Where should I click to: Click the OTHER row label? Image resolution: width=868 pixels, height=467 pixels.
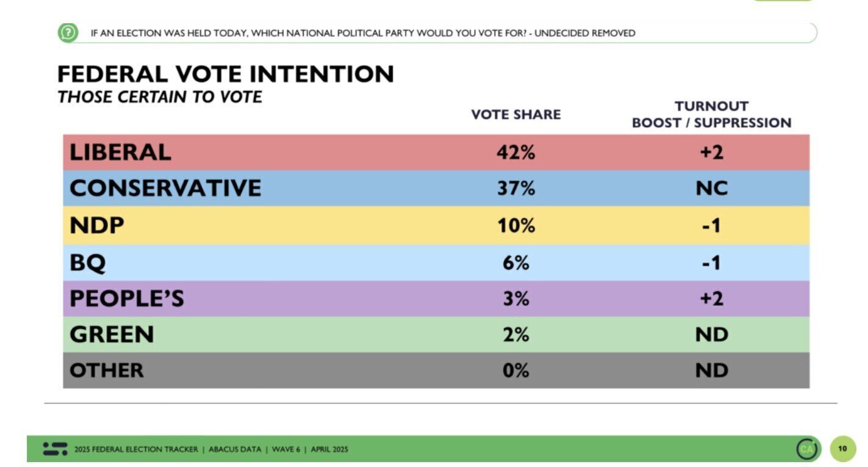[x=107, y=370]
